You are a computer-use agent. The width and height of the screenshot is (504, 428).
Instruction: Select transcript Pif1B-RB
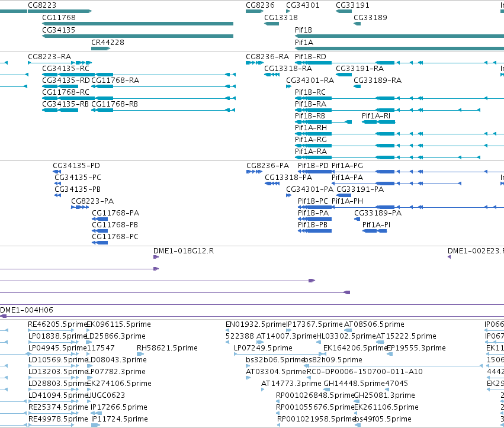click(310, 116)
